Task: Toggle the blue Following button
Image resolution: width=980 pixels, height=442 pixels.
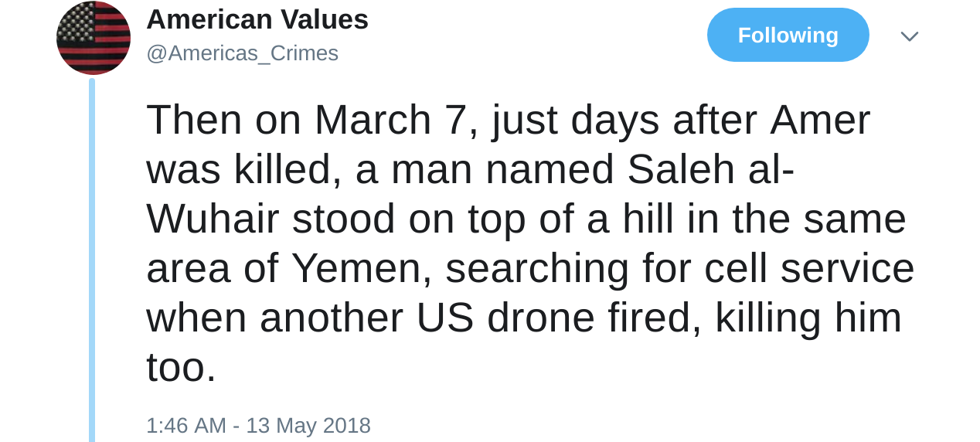Action: (x=788, y=35)
